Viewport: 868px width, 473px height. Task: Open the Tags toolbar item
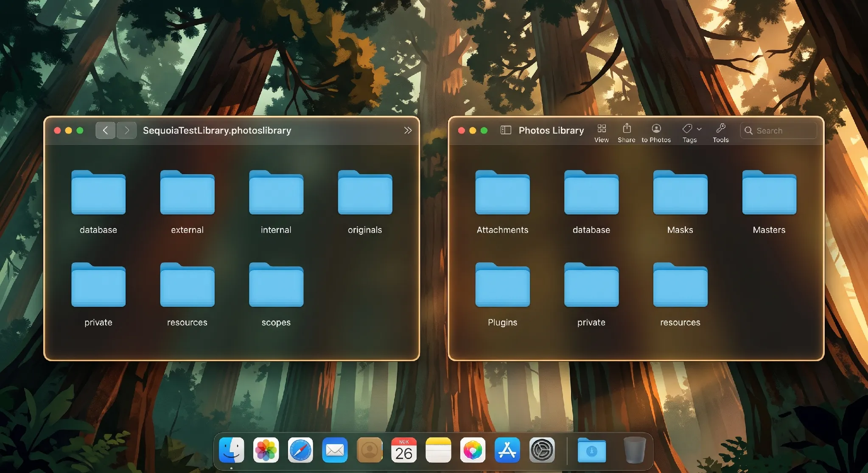[689, 133]
